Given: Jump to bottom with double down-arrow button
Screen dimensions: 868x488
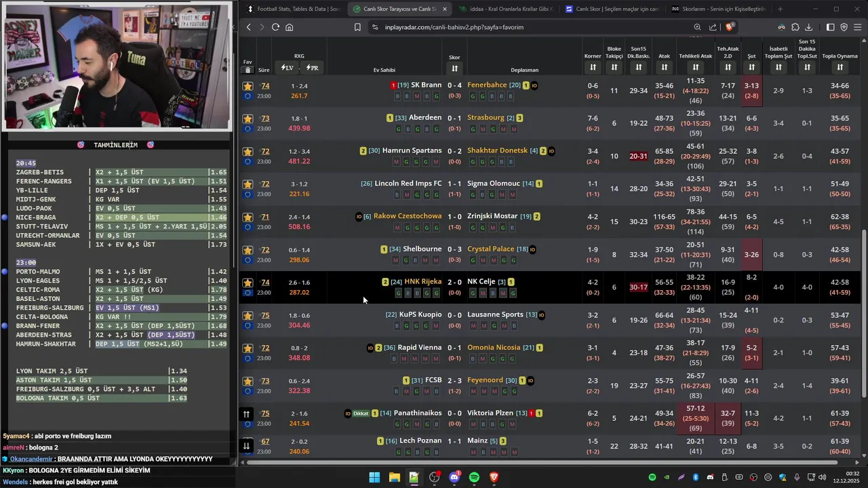Looking at the screenshot, I should (x=246, y=446).
